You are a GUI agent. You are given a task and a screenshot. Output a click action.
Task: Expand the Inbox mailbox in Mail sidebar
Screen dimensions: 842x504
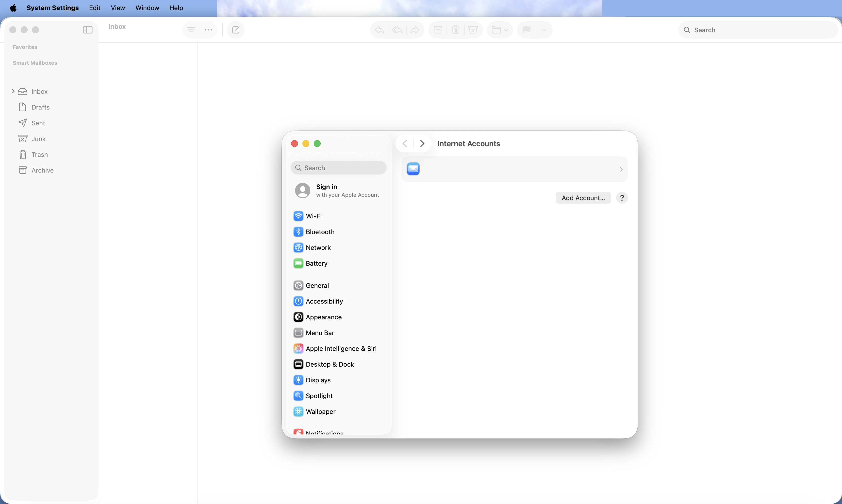point(13,91)
